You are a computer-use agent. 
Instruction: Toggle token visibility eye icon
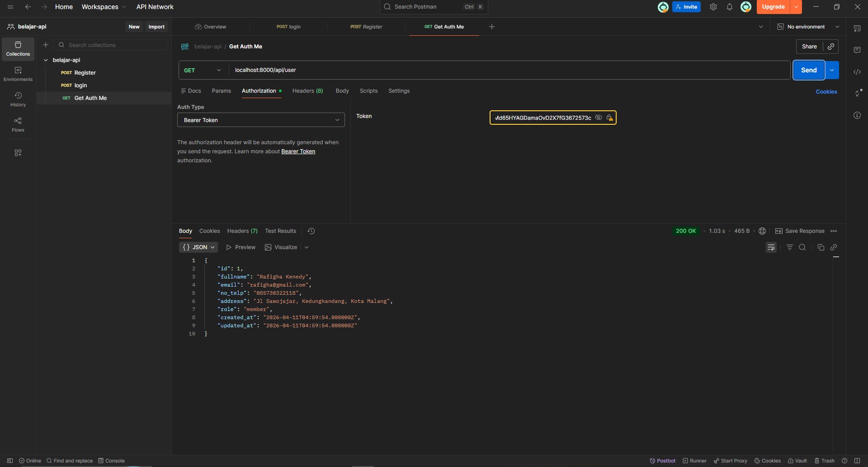point(598,118)
